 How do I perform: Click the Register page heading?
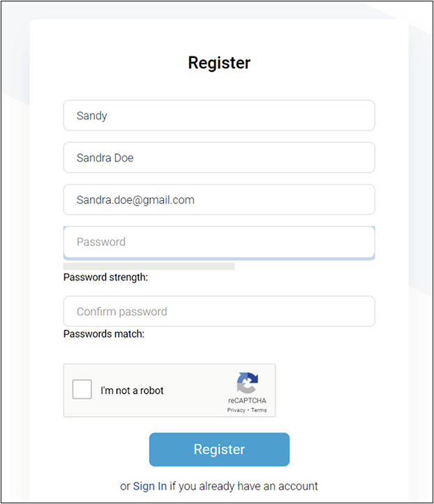tap(219, 63)
